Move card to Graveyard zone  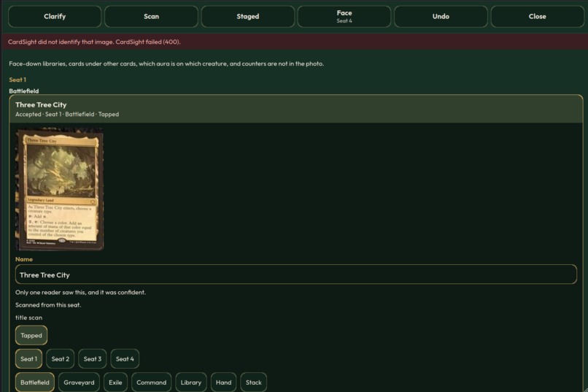tap(79, 383)
